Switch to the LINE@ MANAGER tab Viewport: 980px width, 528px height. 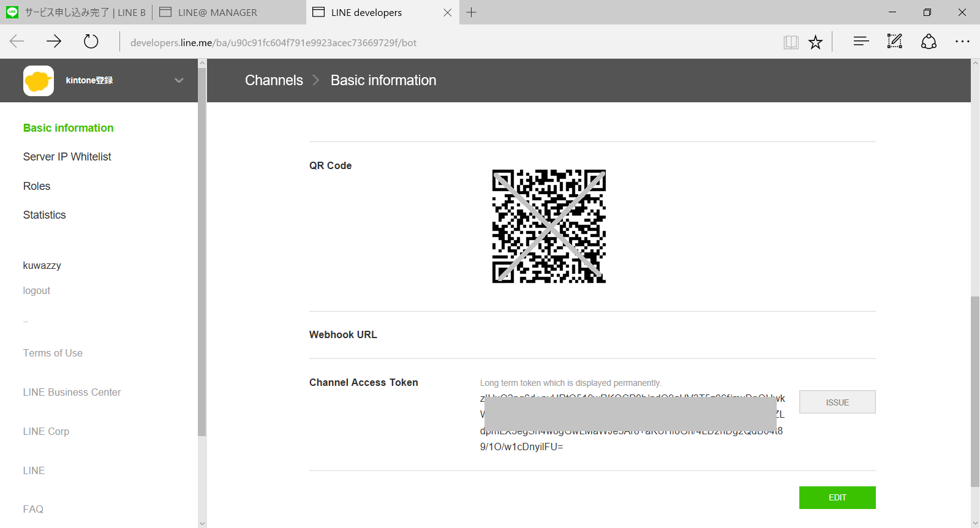(x=229, y=12)
